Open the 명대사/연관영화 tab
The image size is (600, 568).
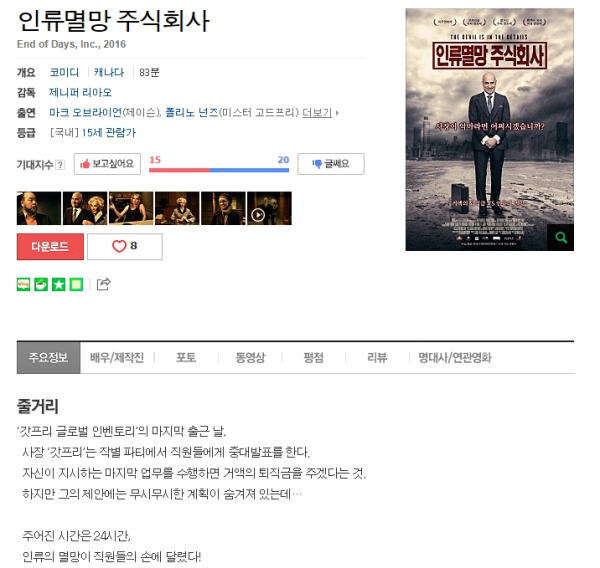[455, 357]
